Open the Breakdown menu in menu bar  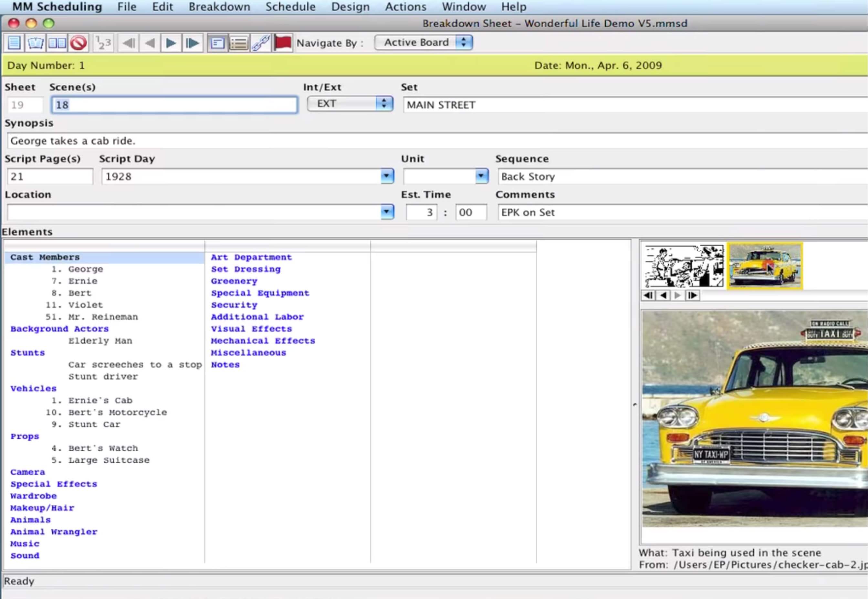(x=218, y=6)
